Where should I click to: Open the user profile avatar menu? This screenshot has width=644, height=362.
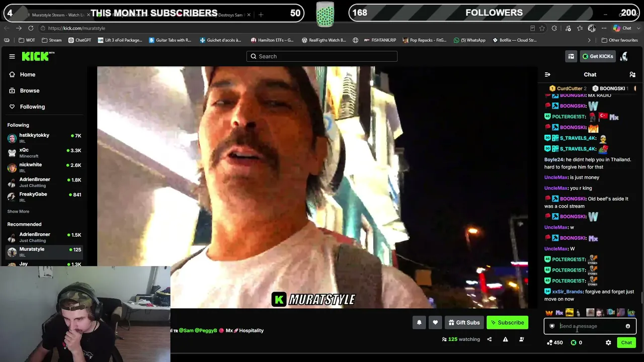pos(624,56)
